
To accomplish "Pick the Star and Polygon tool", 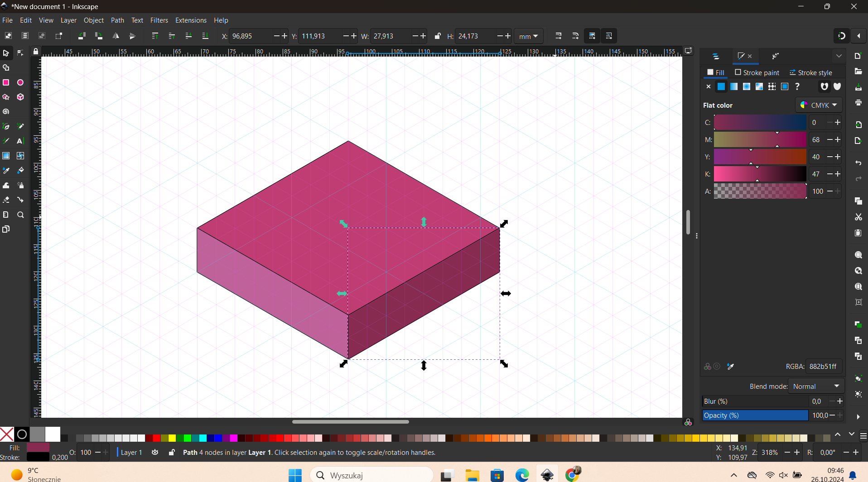I will pos(6,97).
